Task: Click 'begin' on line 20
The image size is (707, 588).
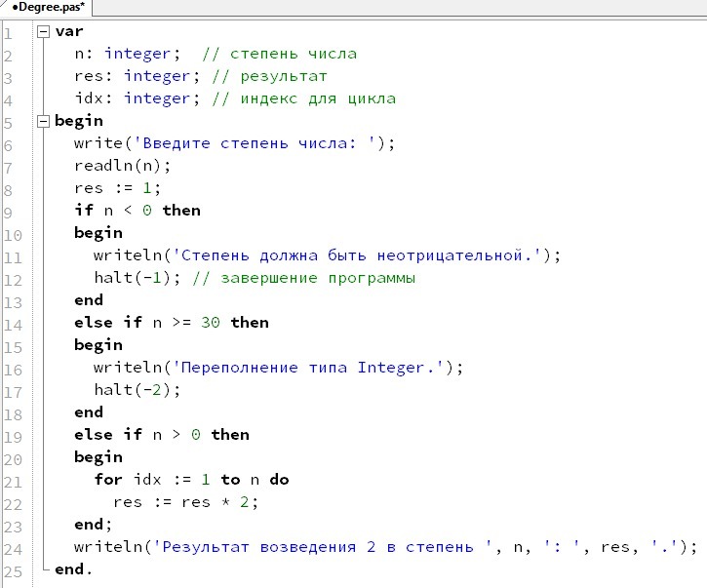Action: pyautogui.click(x=98, y=457)
